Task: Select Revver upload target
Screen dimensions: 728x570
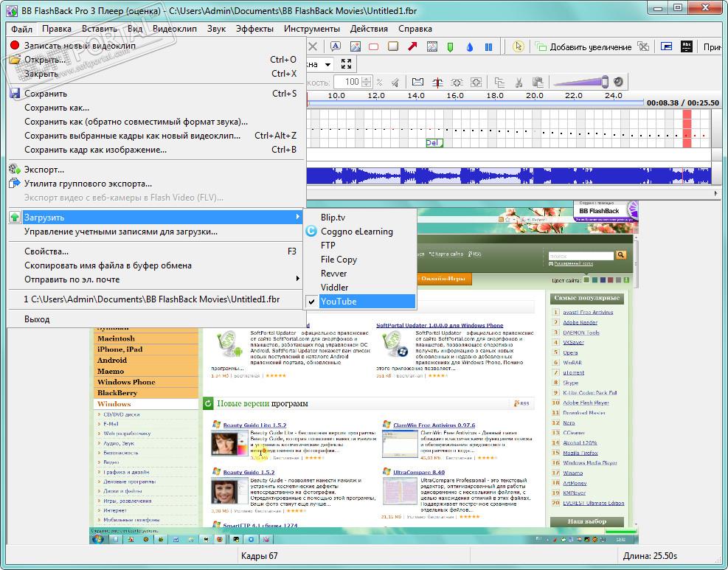Action: [x=360, y=274]
